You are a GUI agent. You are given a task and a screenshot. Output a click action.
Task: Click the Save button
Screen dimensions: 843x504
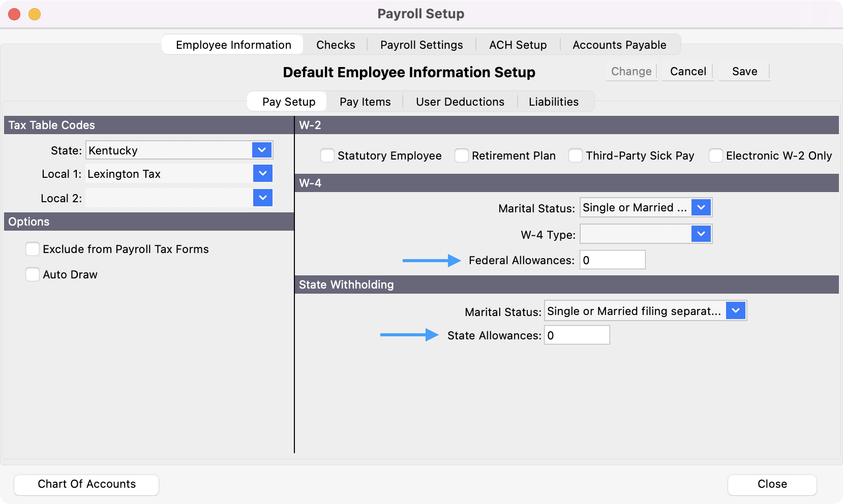point(744,72)
